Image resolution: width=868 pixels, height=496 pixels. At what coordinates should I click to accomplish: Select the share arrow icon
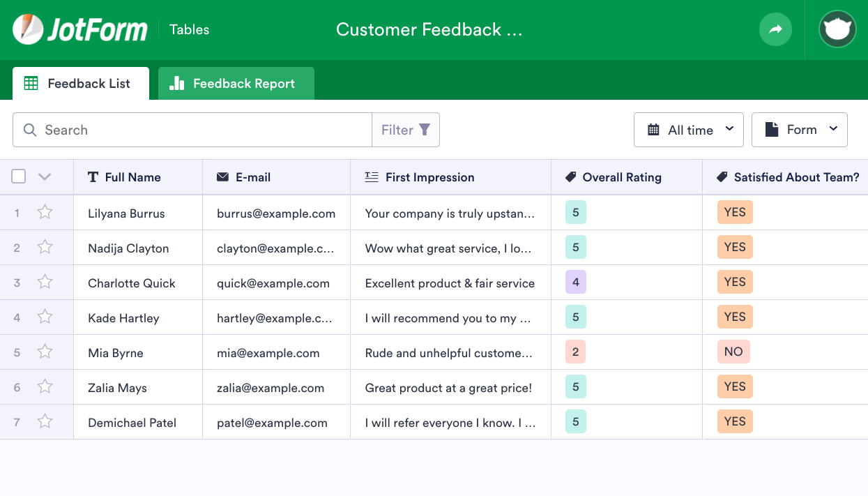[x=775, y=29]
